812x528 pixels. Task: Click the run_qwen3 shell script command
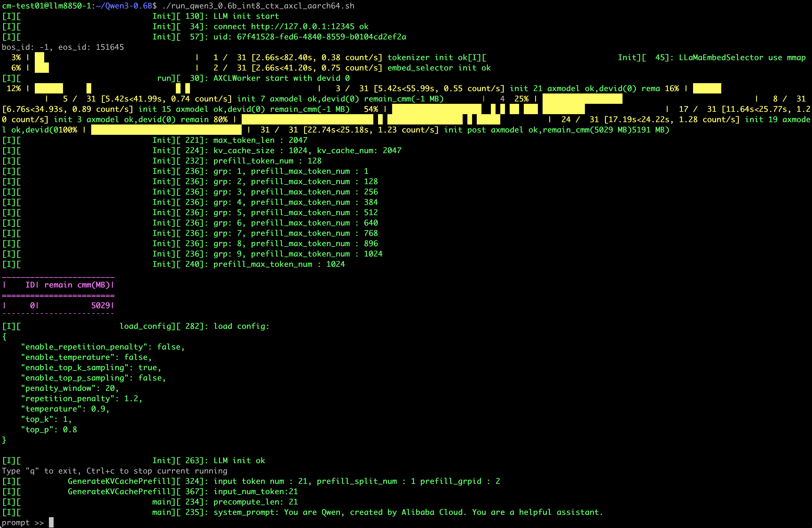coord(258,6)
